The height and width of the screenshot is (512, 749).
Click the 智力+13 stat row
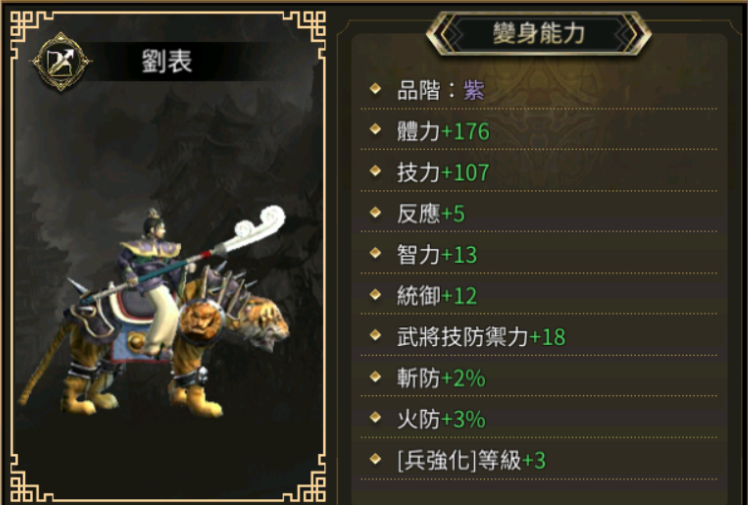[539, 254]
